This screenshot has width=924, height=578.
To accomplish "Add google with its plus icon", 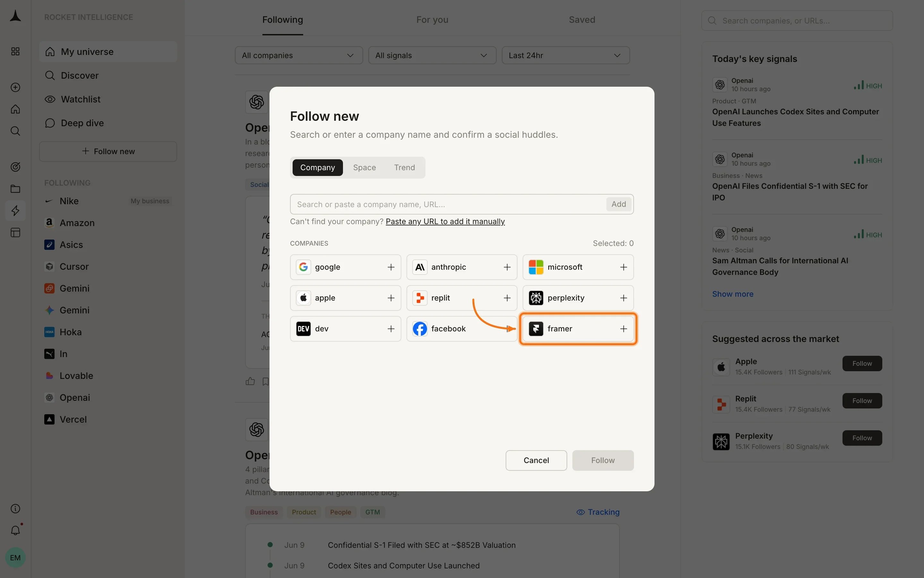I will pos(390,267).
